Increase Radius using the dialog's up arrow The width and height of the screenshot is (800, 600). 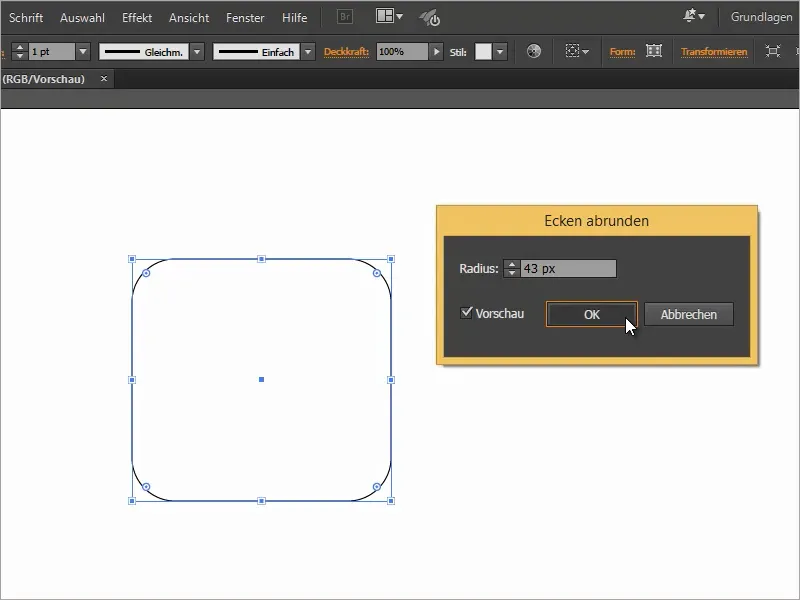coord(511,264)
